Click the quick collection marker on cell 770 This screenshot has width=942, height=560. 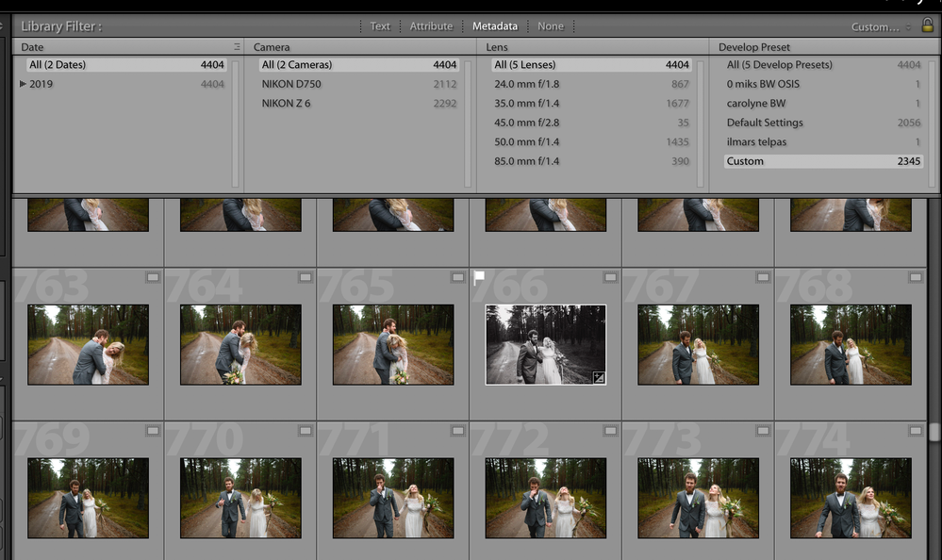306,430
